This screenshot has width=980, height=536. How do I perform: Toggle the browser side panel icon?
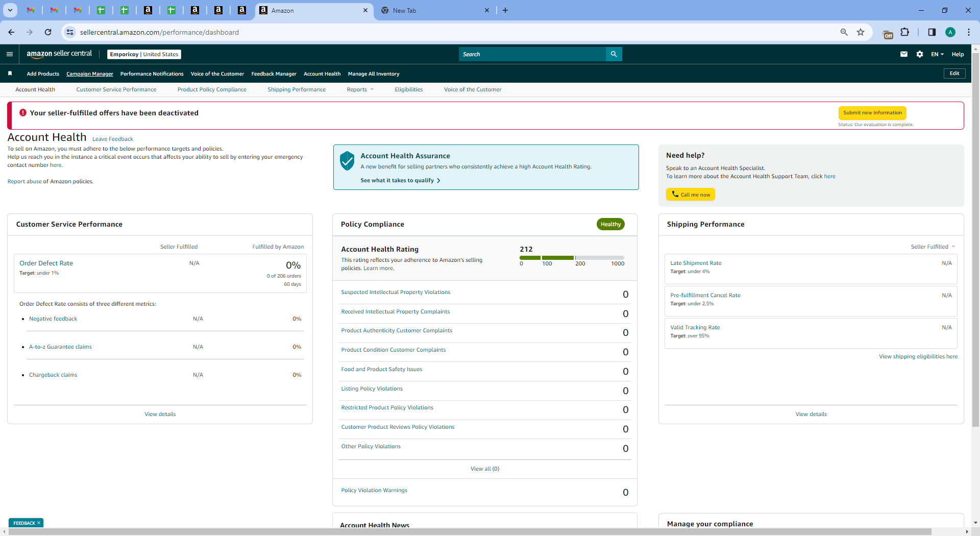click(932, 32)
